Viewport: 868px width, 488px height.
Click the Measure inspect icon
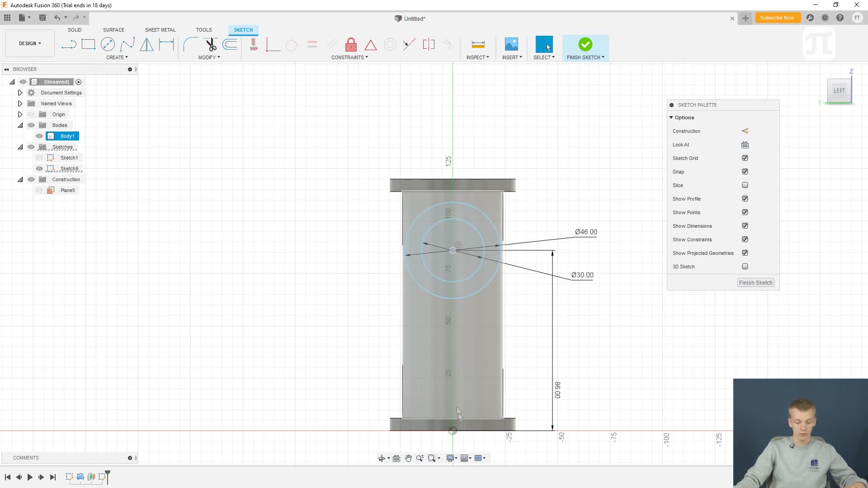[478, 44]
